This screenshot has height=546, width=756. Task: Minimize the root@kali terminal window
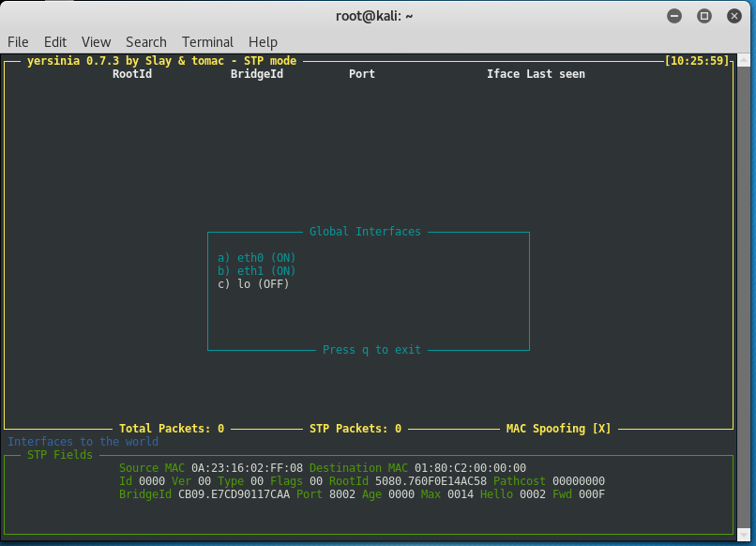tap(674, 16)
